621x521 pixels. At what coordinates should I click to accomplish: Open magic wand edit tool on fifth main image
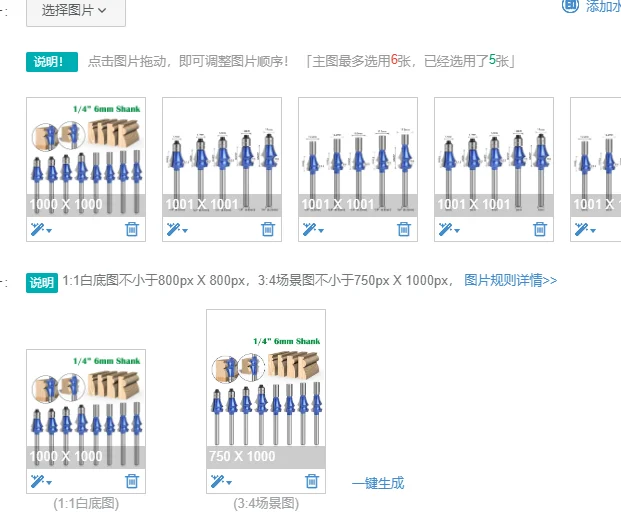click(x=585, y=229)
